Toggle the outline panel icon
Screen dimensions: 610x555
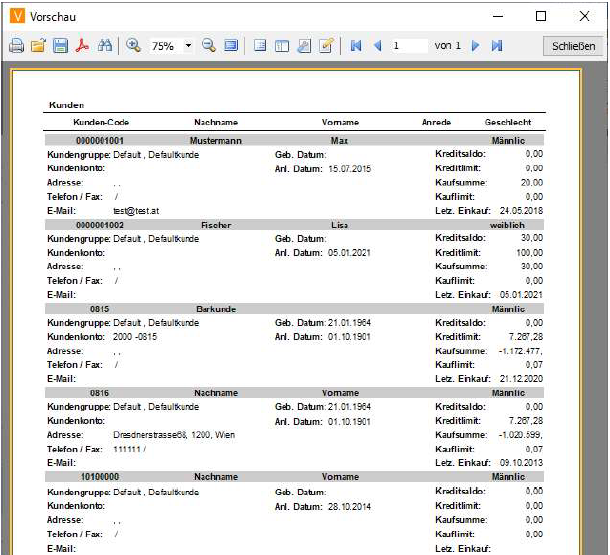pos(260,46)
